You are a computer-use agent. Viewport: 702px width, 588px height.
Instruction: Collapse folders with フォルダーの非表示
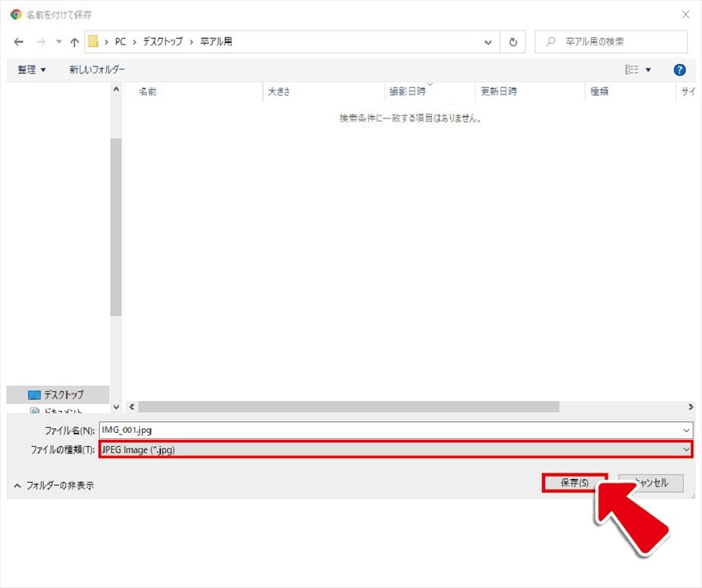(x=54, y=486)
